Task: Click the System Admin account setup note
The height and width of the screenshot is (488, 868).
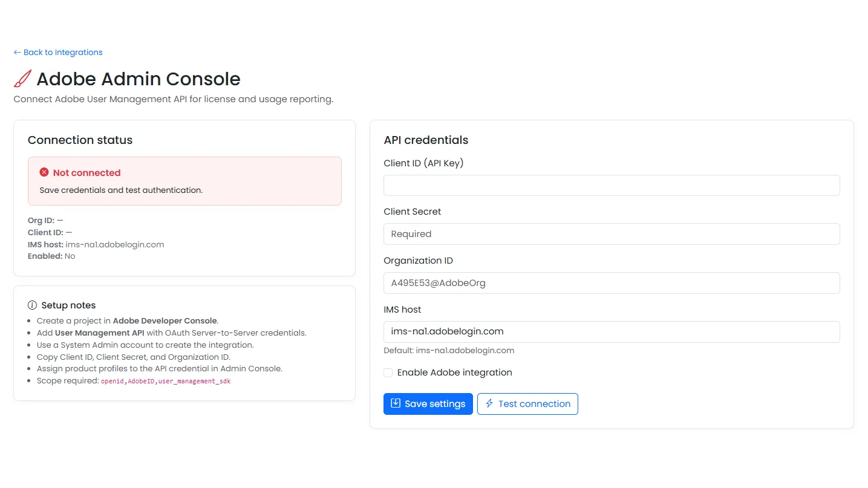Action: coord(145,345)
